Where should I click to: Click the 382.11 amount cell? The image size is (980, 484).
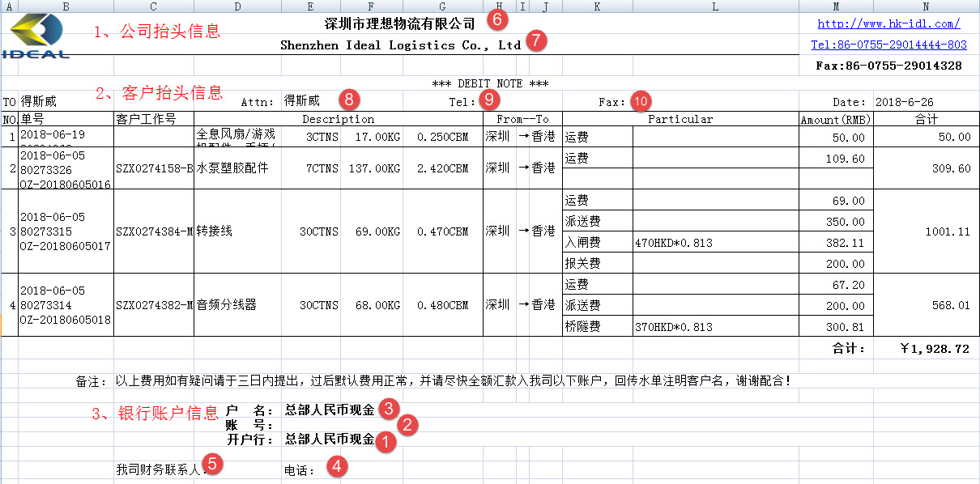836,242
